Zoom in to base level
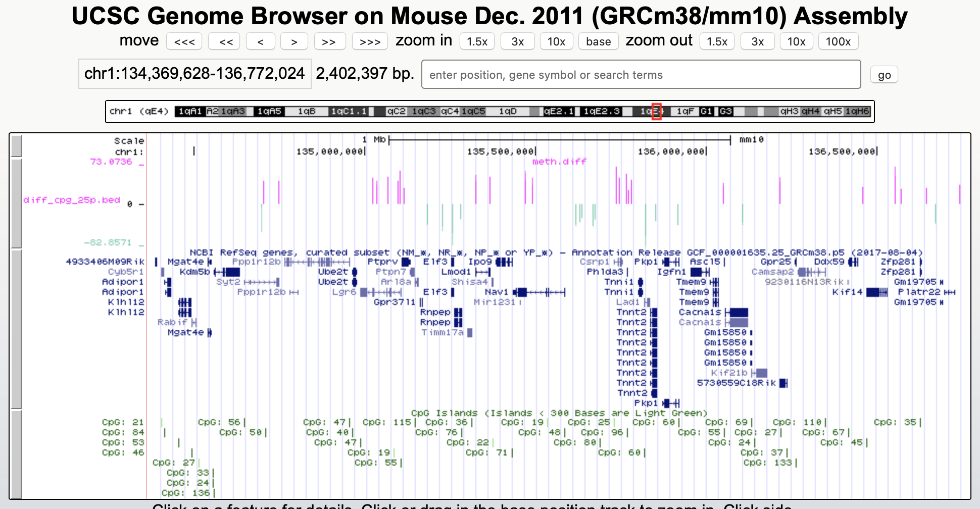This screenshot has height=509, width=980. pyautogui.click(x=599, y=41)
